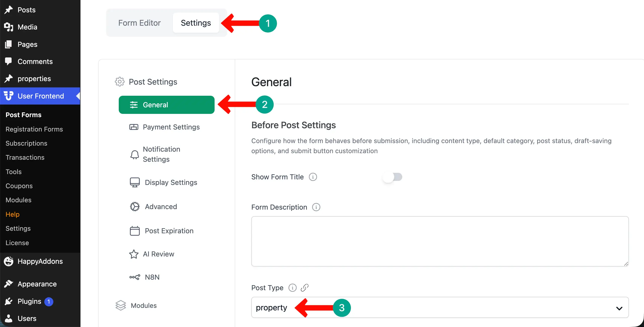Open the General settings section
Image resolution: width=644 pixels, height=327 pixels.
point(167,105)
